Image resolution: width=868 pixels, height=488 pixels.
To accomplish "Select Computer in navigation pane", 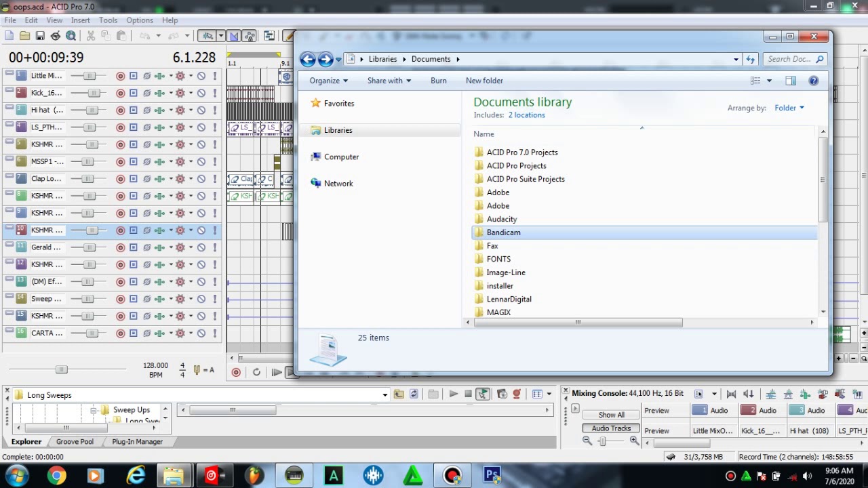I will pos(341,157).
